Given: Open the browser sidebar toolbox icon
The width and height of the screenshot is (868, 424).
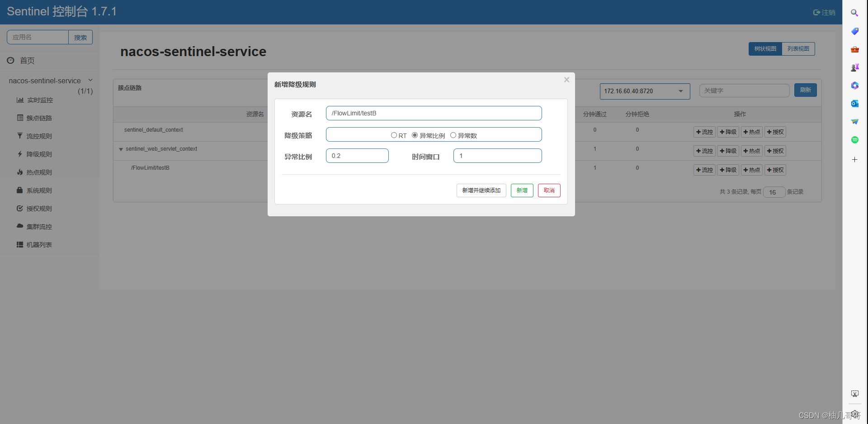Looking at the screenshot, I should pyautogui.click(x=854, y=49).
